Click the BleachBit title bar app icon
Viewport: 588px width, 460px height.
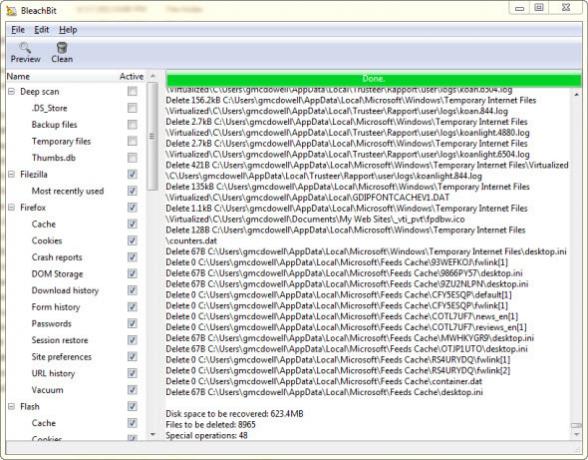point(12,10)
